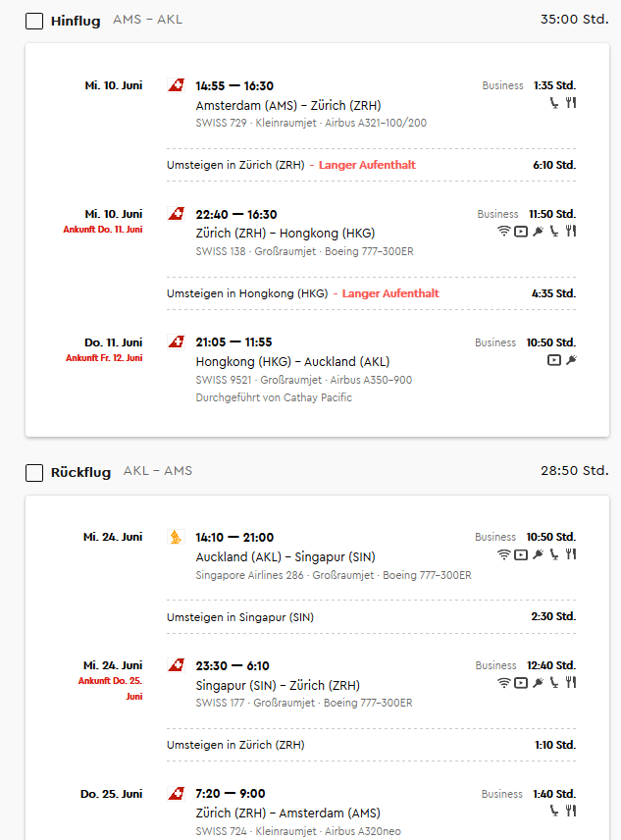The height and width of the screenshot is (840, 621).
Task: Click SWISS 138 flight details line
Action: 304,251
